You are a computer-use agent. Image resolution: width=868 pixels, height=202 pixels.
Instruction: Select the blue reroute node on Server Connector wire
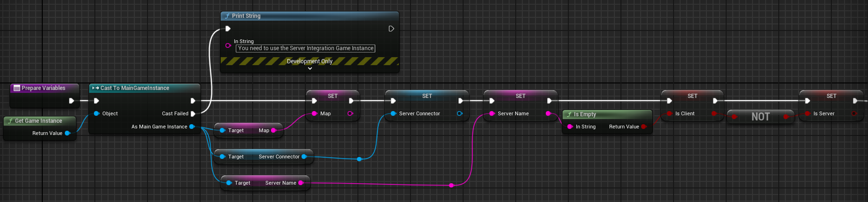point(359,159)
